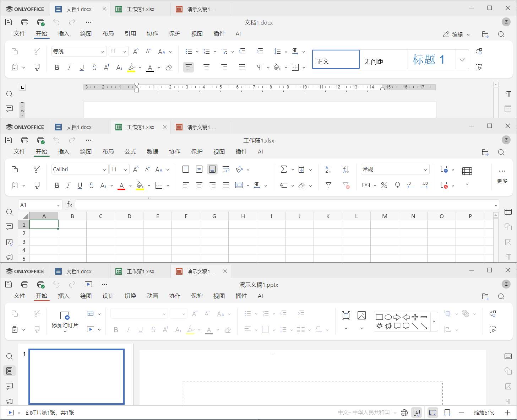Center-align the paragraph in the document editor

[206, 67]
